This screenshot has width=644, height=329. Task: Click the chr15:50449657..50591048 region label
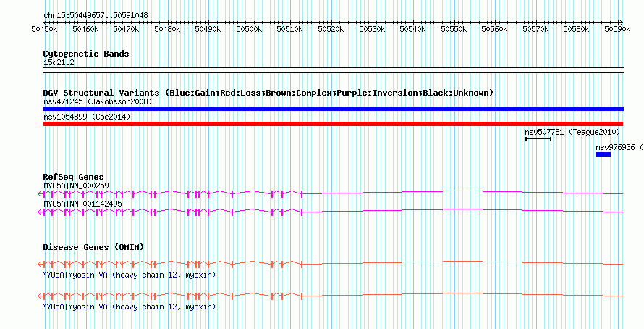pos(96,16)
